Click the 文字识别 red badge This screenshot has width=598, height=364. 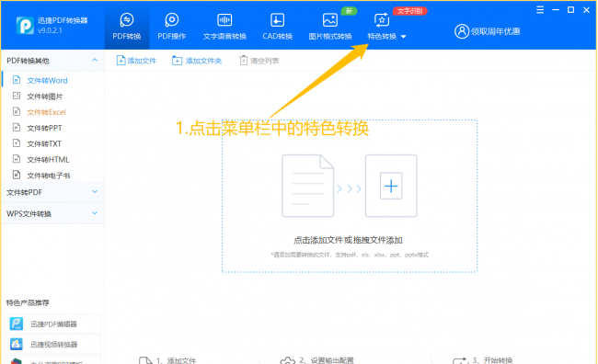410,11
